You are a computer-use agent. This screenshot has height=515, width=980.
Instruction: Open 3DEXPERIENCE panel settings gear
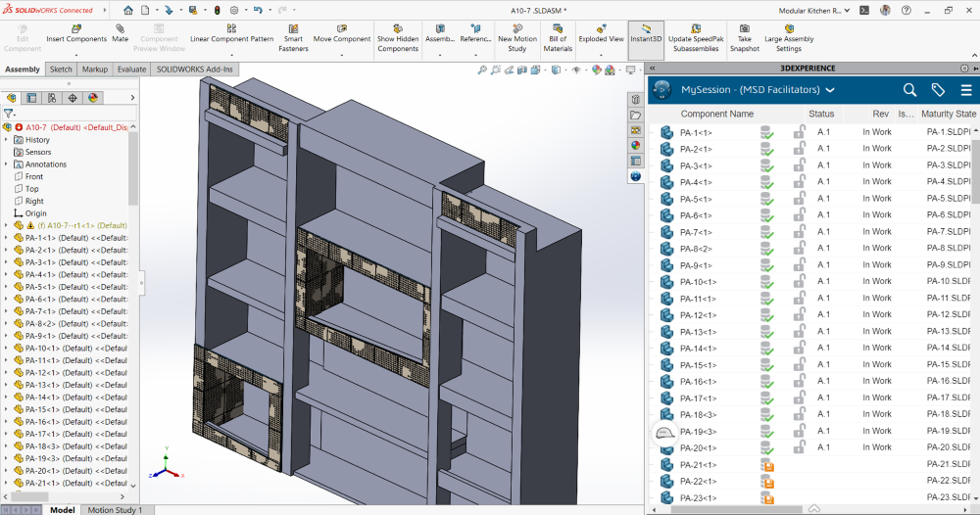click(x=964, y=68)
